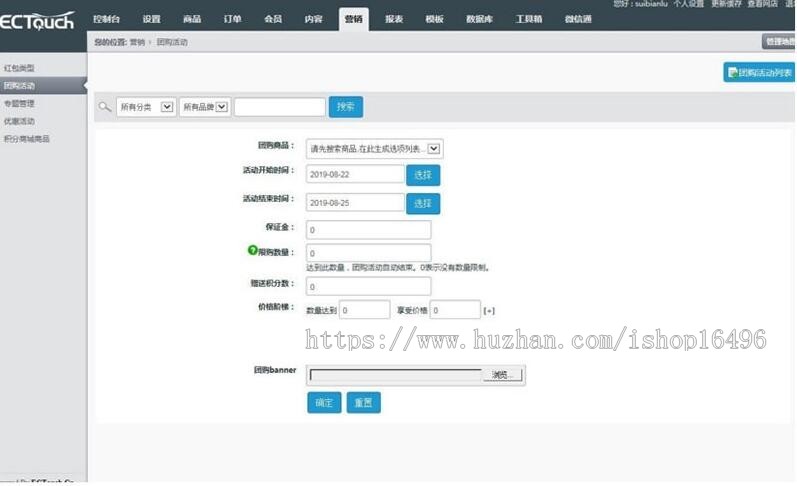Viewport: 797px width, 486px height.
Task: Click the 团购活动列表 button
Action: 759,73
